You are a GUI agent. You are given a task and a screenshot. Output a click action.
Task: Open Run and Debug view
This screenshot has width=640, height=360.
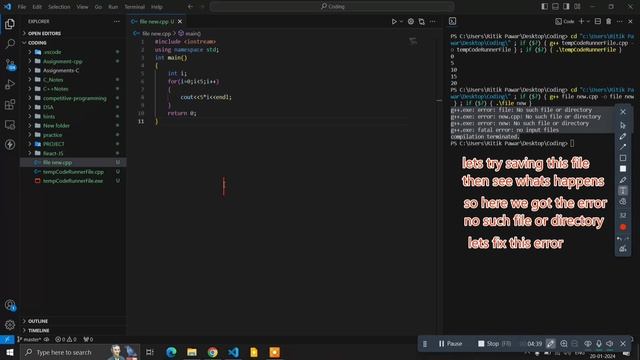point(10,84)
